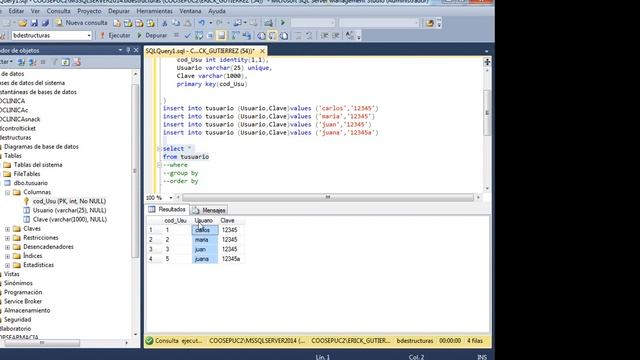The height and width of the screenshot is (360, 640).
Task: Switch output to Results to grid
Action: (x=272, y=36)
